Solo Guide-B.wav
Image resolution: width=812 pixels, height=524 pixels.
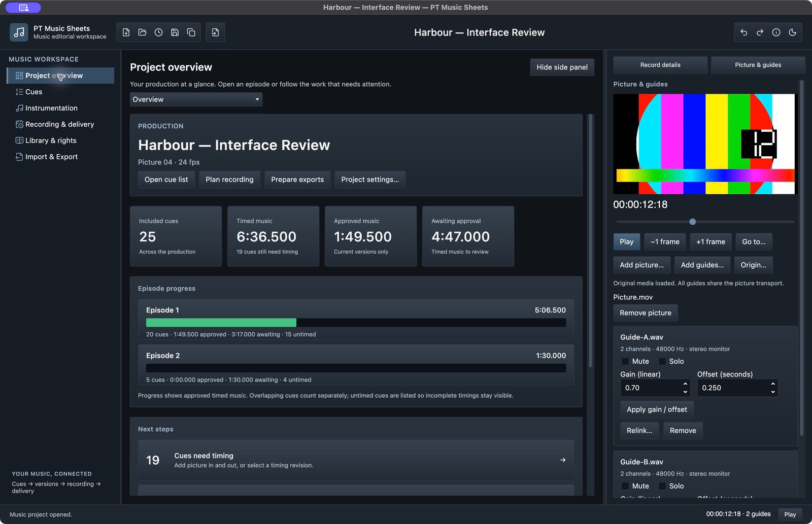click(x=662, y=486)
